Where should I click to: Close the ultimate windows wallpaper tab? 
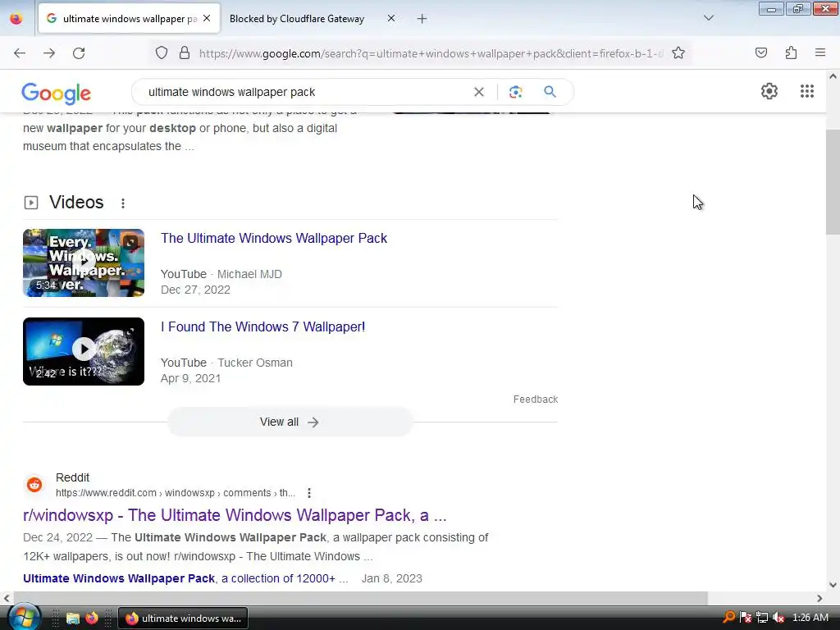pos(207,18)
